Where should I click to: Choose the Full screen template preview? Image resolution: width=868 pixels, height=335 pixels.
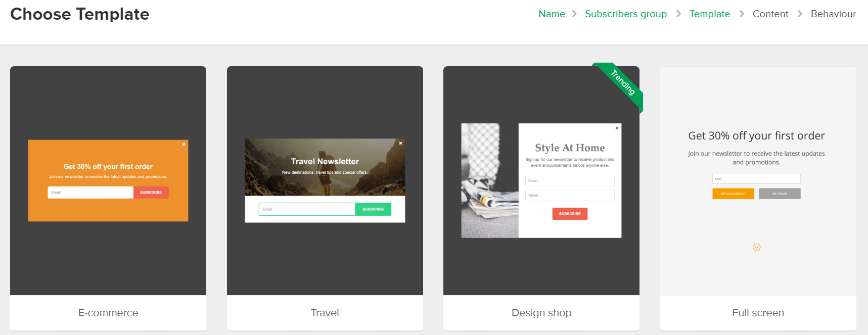pos(758,180)
